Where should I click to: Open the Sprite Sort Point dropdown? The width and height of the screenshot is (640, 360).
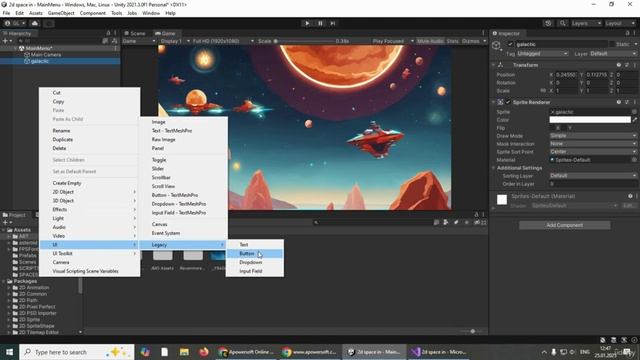[x=593, y=151]
